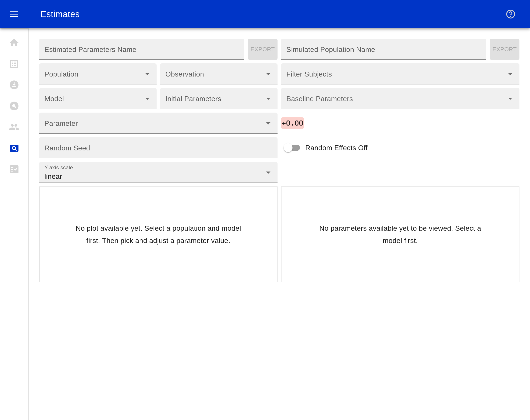530x420 pixels.
Task: Click Export beside Estimated Parameters Name
Action: tap(262, 49)
